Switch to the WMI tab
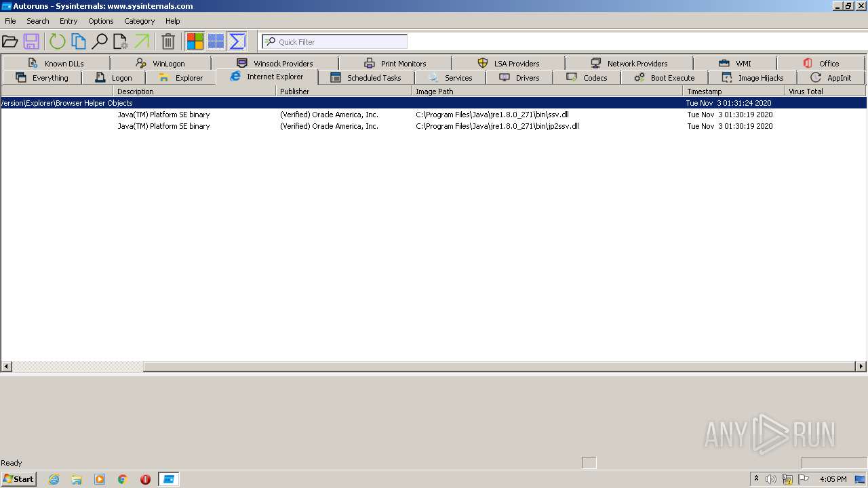 point(735,63)
